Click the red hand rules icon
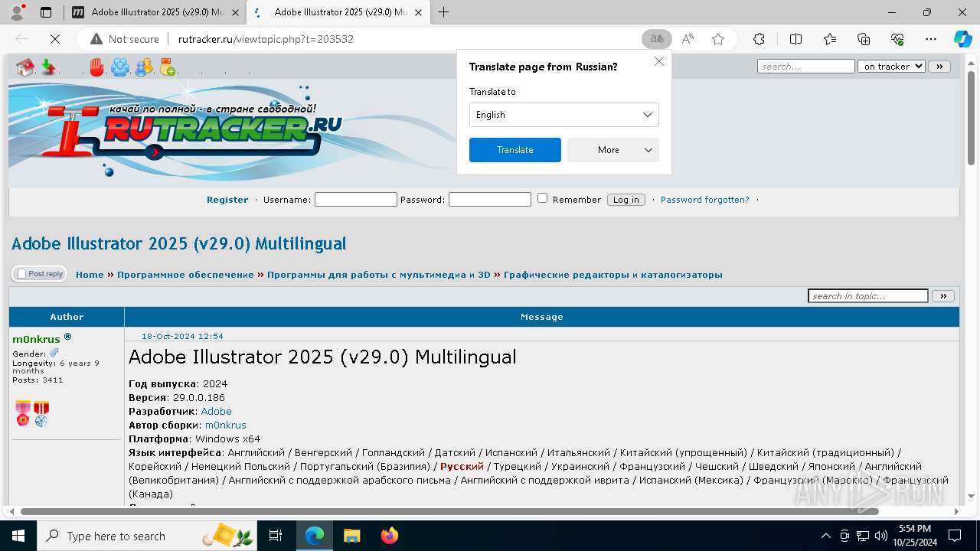This screenshot has height=551, width=980. tap(96, 67)
